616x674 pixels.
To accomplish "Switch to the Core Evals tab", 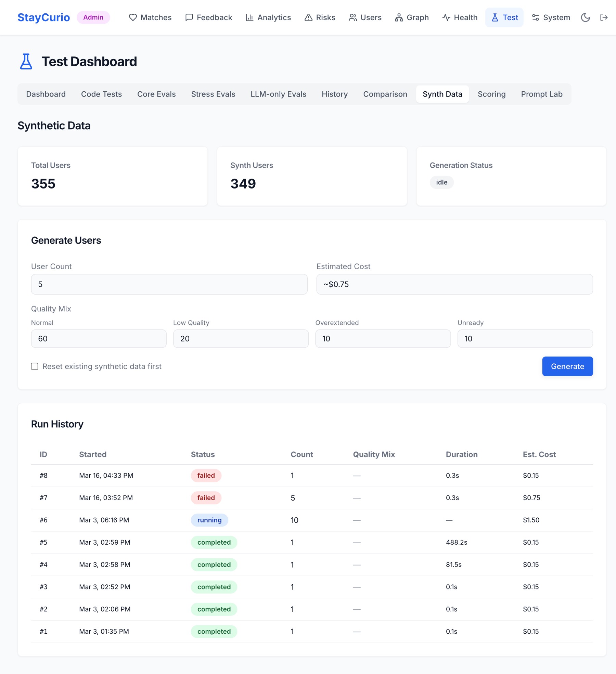I will (156, 94).
